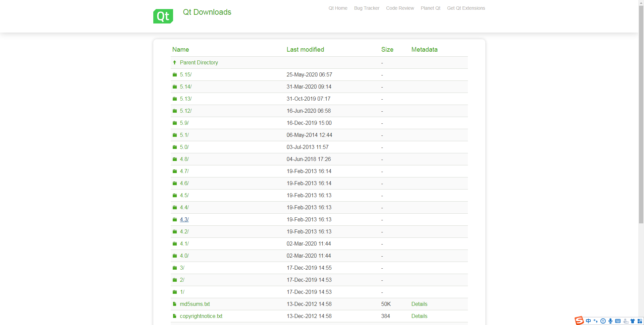Click the date 04-Jun-2018 17:26
644x325 pixels.
tap(309, 159)
